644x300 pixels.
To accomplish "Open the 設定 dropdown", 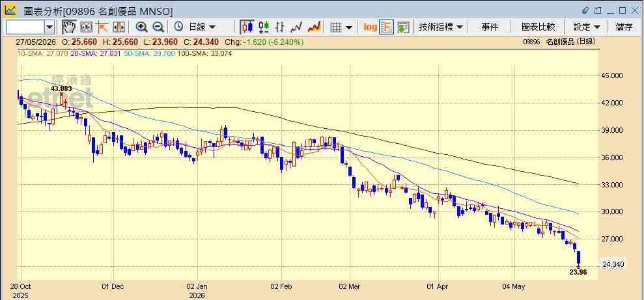I will [587, 27].
